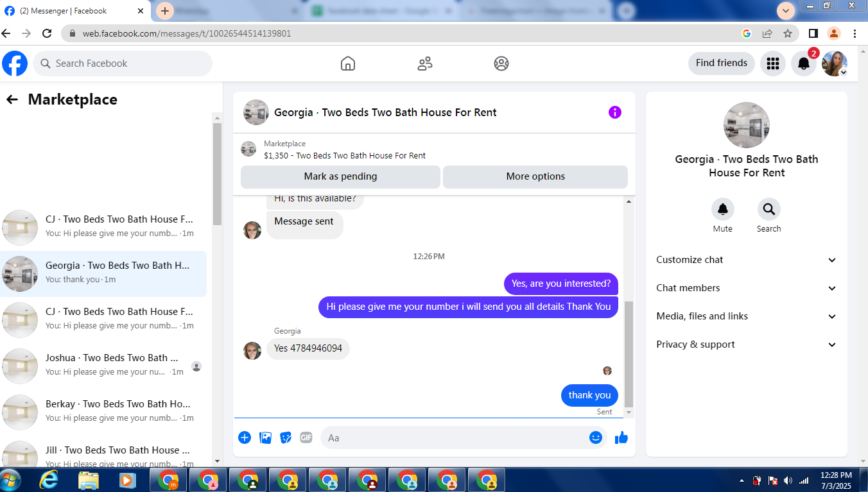The image size is (868, 492).
Task: Open more actions plus icon in composer
Action: point(245,437)
